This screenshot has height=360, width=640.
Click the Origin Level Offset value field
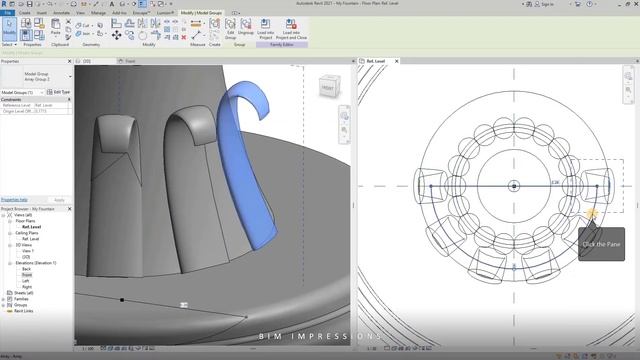tap(52, 111)
